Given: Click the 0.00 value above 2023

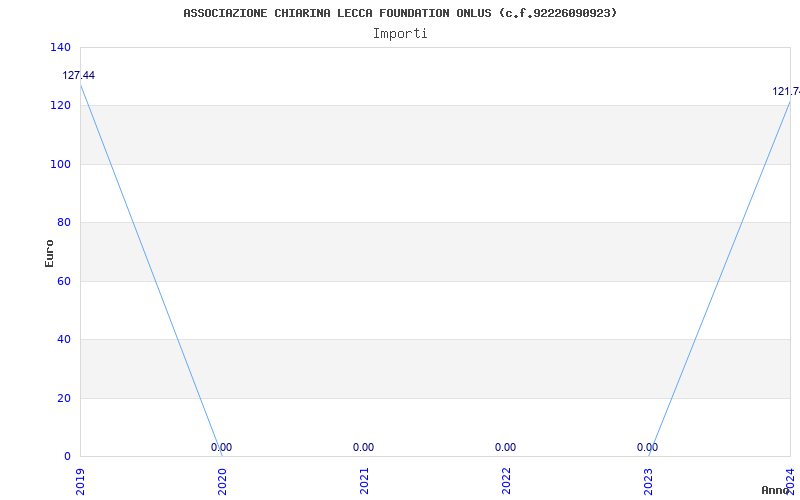Looking at the screenshot, I should [647, 447].
